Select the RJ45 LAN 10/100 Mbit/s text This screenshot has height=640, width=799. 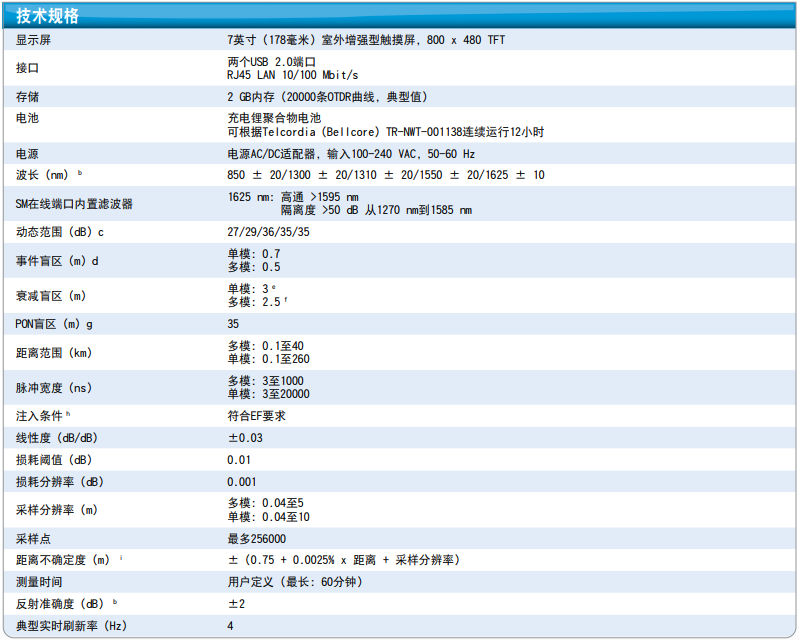point(292,76)
